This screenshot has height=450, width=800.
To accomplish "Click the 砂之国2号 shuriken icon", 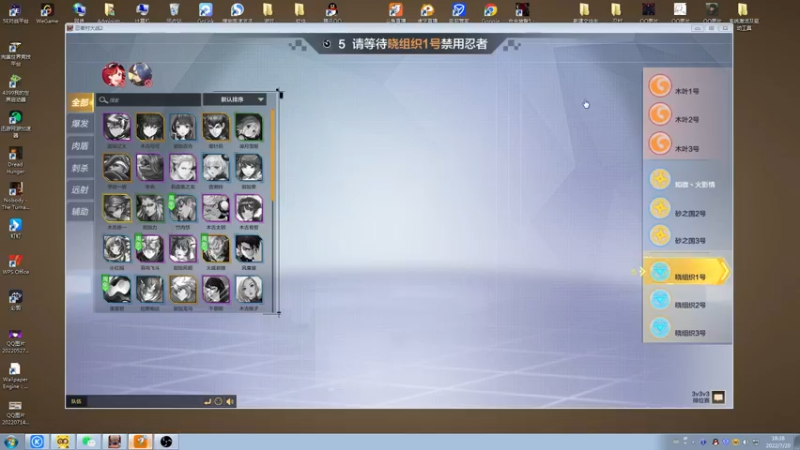I will 660,208.
